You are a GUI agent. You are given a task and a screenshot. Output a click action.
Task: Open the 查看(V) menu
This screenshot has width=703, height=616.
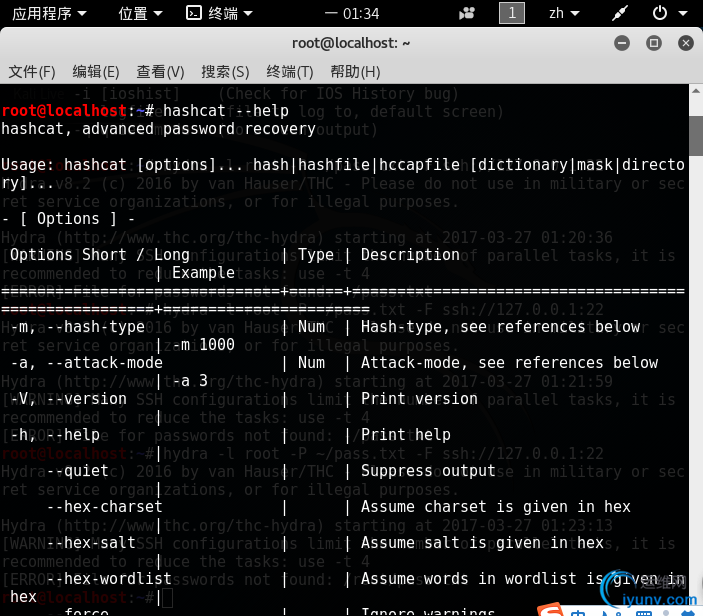pyautogui.click(x=160, y=72)
